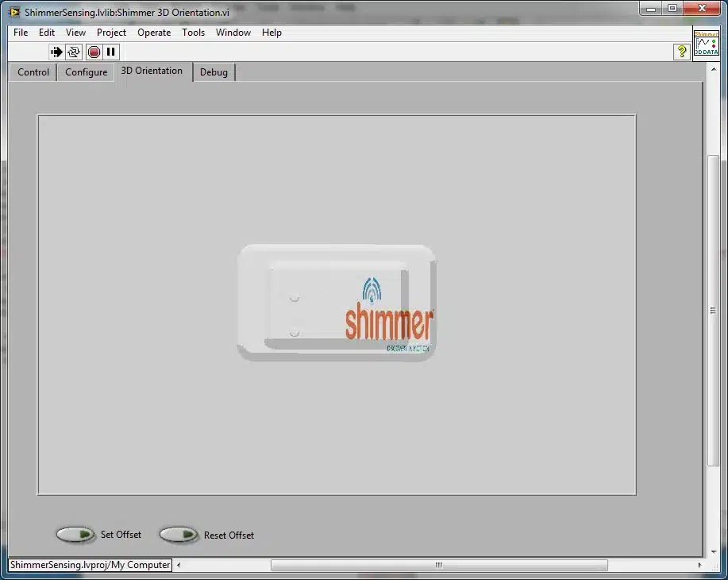
Task: Toggle the Set Offset switch
Action: click(75, 535)
